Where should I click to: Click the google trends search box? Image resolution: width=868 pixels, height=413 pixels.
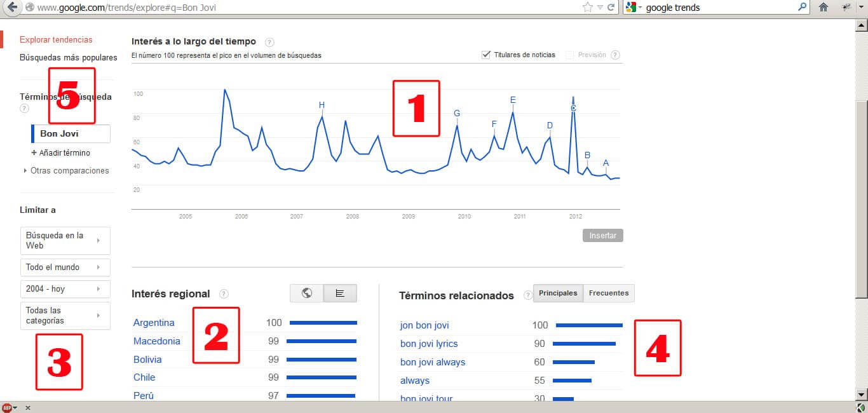(718, 8)
